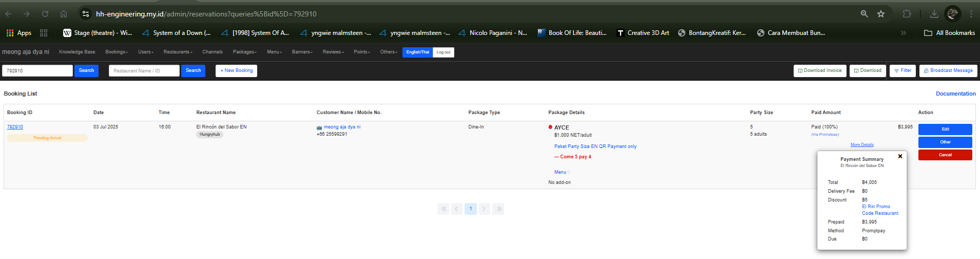Click the zoom magnifier icon in address bar

(x=864, y=14)
